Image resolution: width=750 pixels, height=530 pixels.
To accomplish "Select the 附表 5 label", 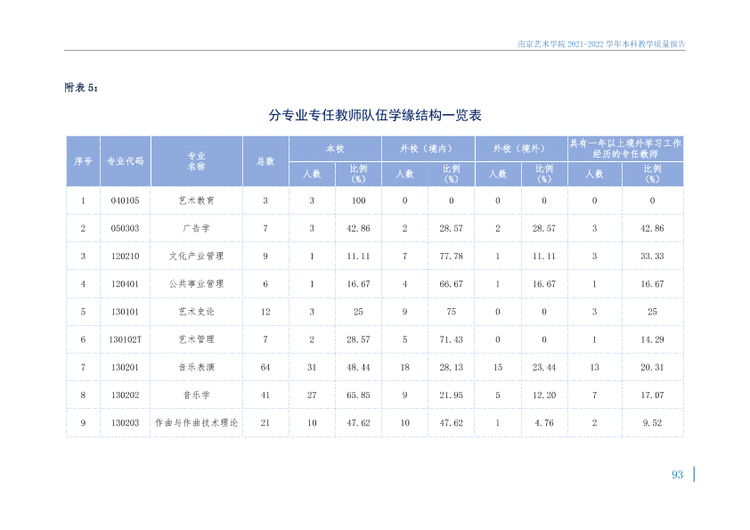I will (x=81, y=88).
